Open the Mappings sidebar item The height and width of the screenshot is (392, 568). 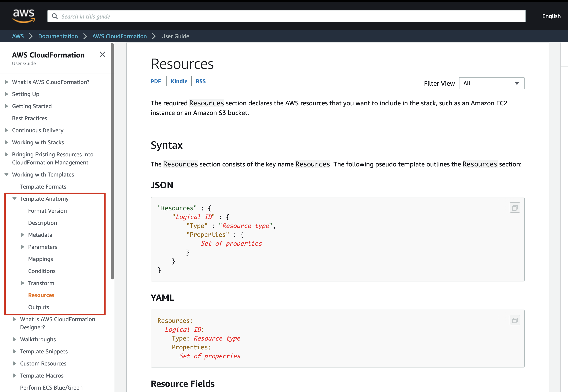tap(41, 259)
